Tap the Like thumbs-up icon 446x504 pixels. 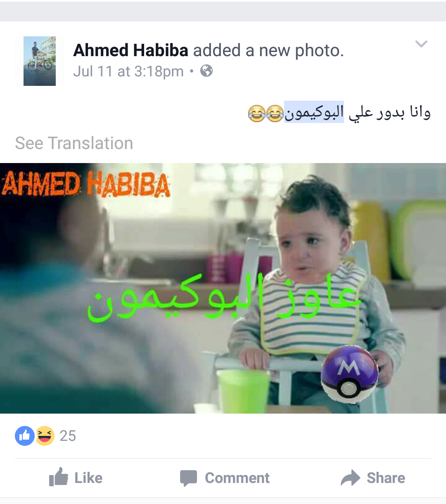coord(58,477)
